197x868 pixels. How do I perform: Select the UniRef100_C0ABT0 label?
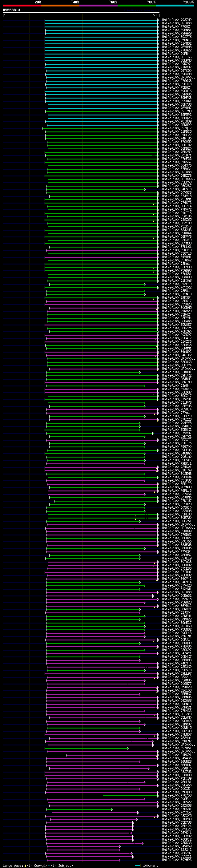pyautogui.click(x=177, y=769)
